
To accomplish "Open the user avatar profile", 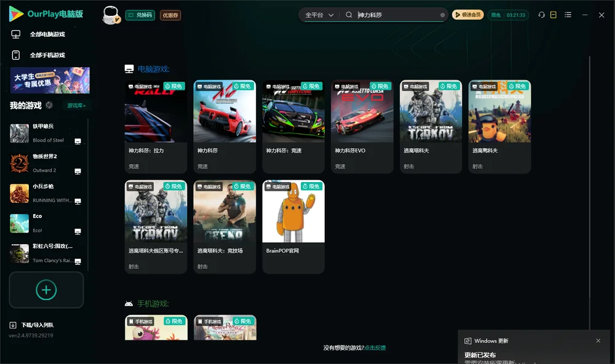I will pos(111,15).
